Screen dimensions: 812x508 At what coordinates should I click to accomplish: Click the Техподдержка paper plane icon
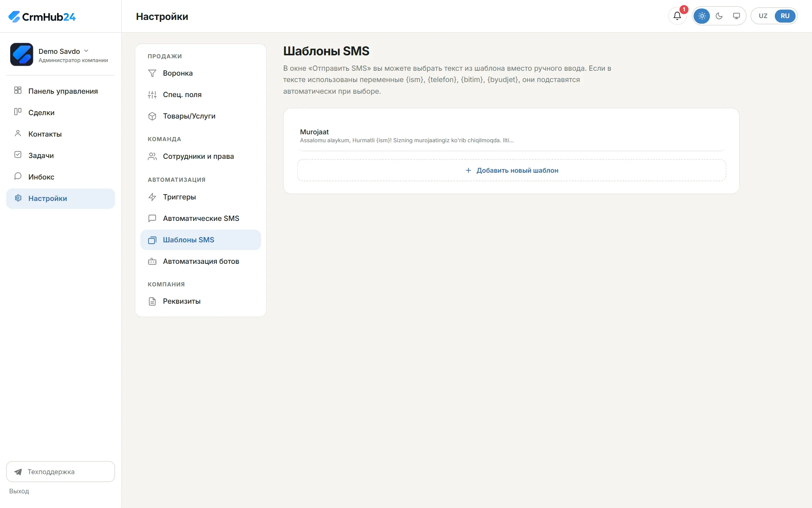click(x=18, y=471)
